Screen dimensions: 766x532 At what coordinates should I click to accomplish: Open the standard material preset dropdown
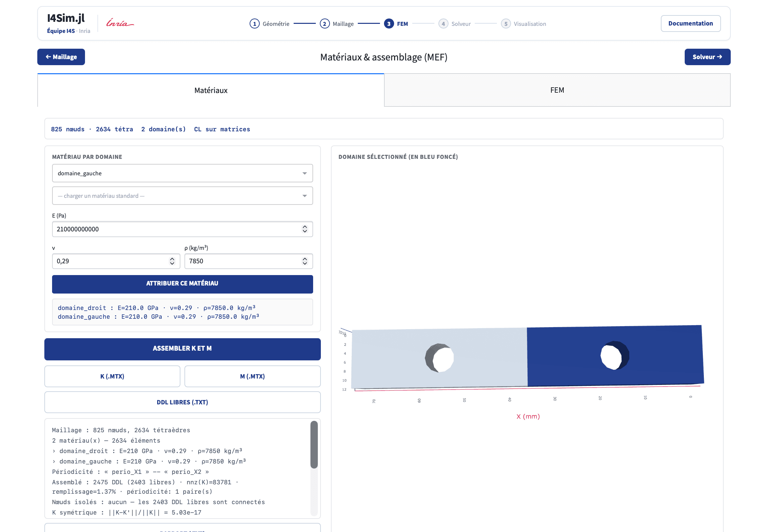(x=182, y=196)
